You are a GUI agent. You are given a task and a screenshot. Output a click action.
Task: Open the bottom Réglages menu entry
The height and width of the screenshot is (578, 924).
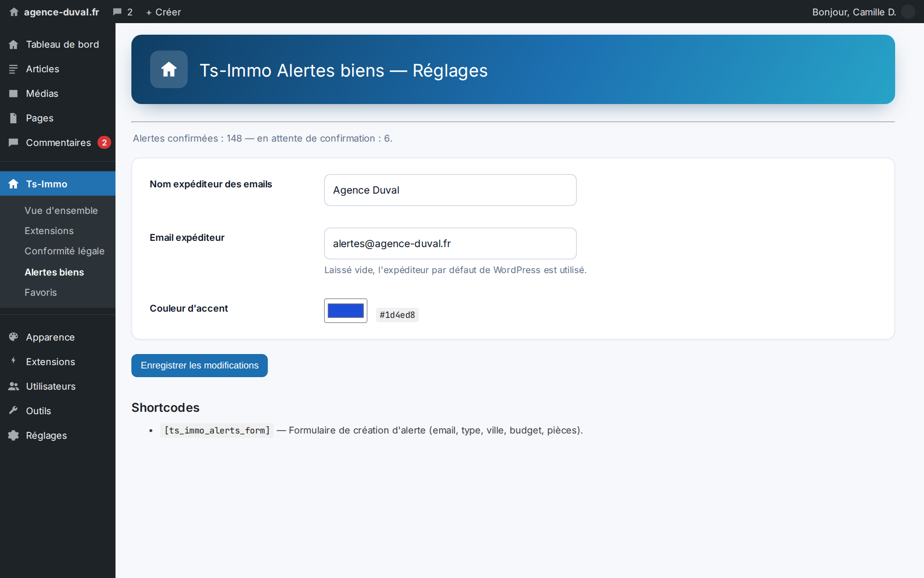click(58, 435)
